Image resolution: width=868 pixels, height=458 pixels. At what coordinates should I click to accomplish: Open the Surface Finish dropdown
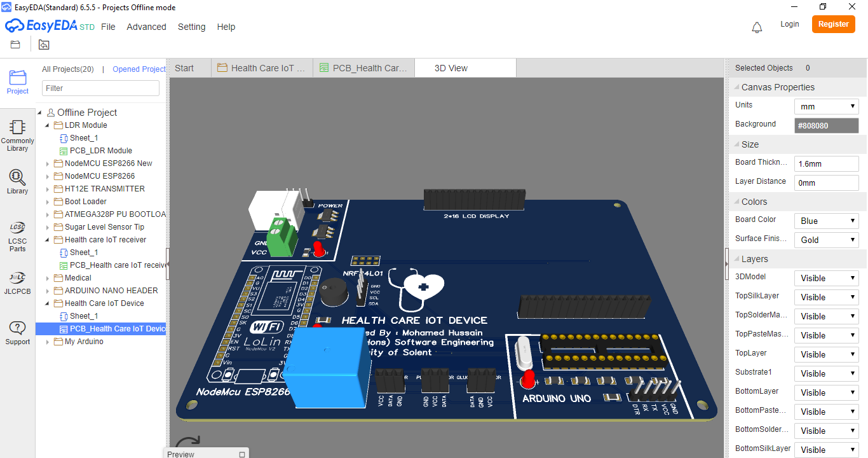pos(826,240)
